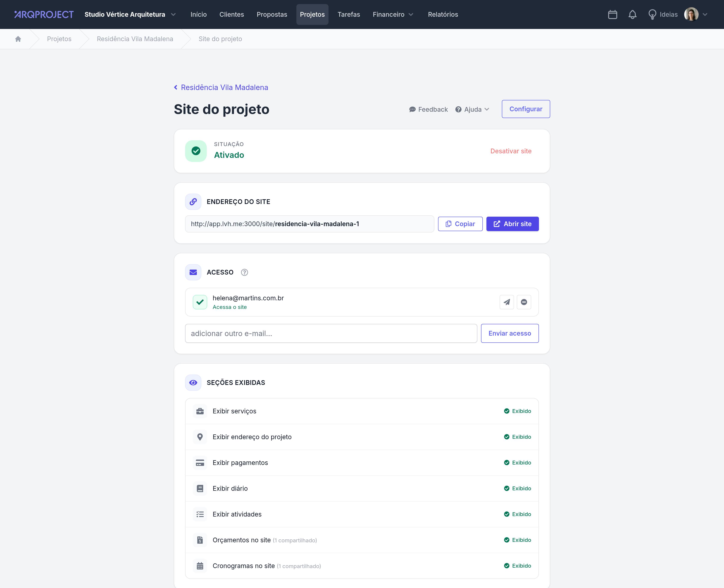Open the site with Abrir site
This screenshot has width=724, height=588.
(512, 224)
